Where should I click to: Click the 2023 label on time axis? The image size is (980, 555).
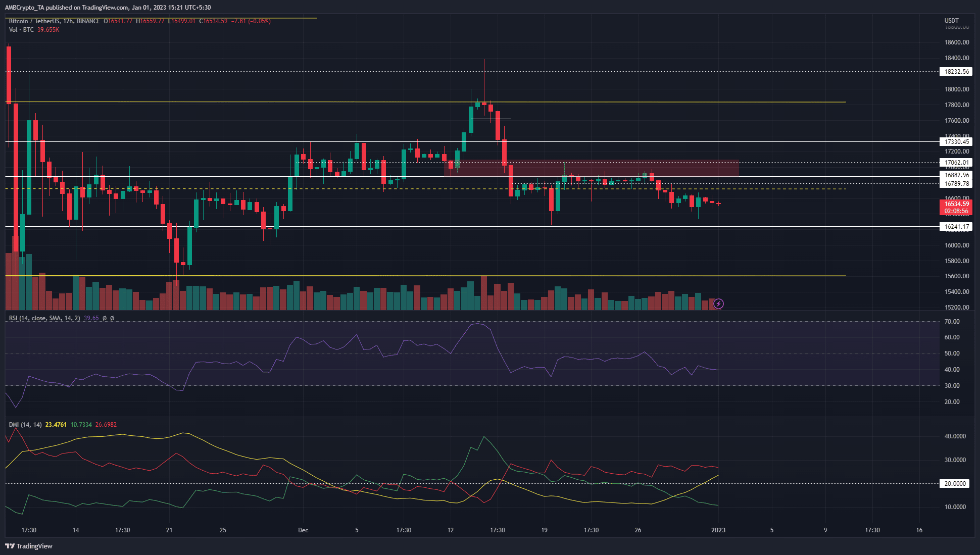(x=718, y=530)
